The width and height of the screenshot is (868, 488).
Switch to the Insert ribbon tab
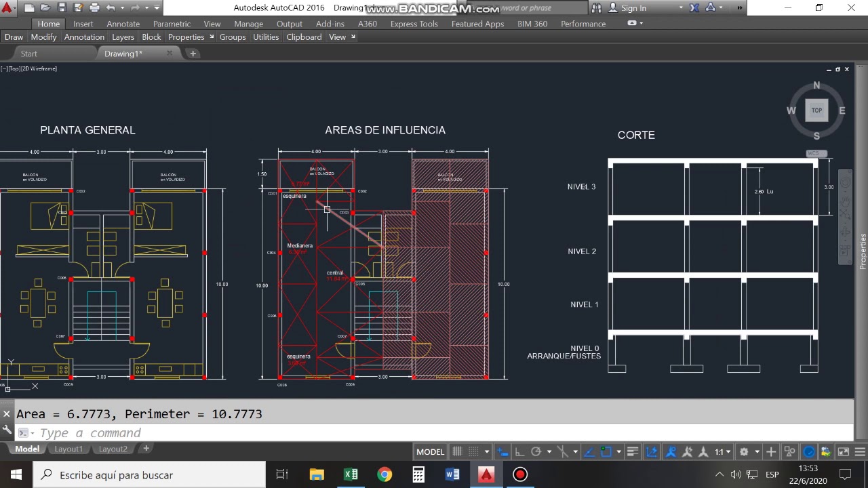click(x=83, y=24)
